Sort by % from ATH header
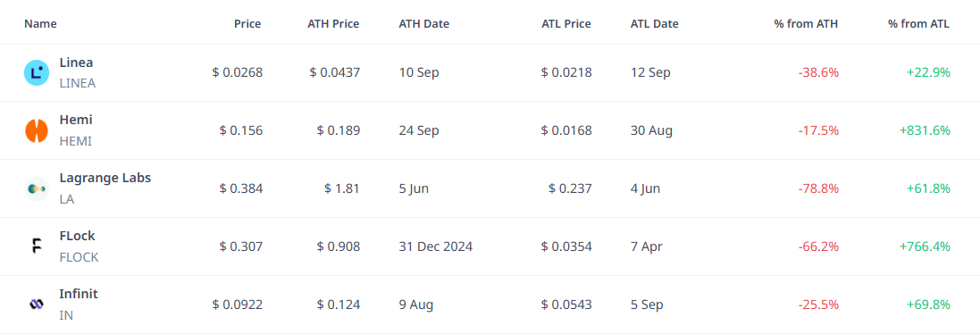 806,24
